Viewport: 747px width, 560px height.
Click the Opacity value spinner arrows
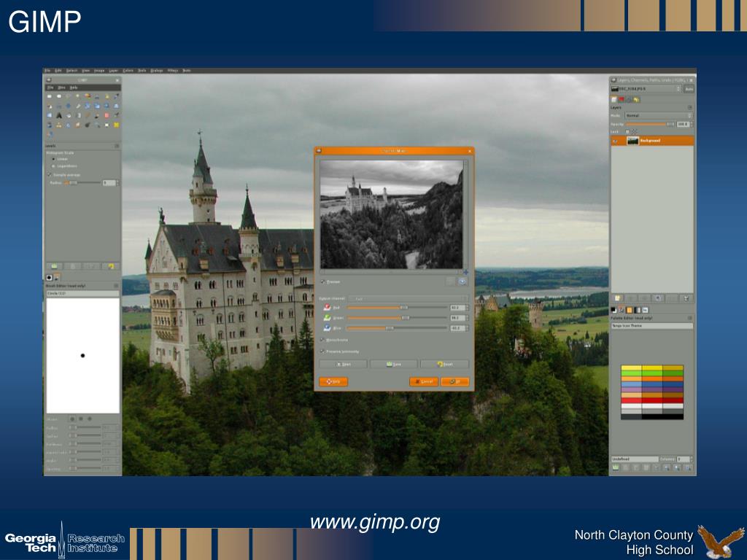tap(692, 124)
